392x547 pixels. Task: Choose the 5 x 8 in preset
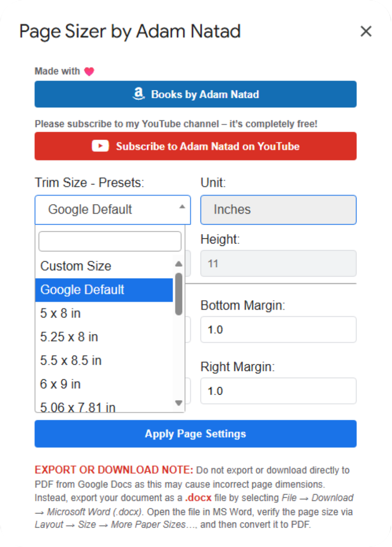[61, 313]
